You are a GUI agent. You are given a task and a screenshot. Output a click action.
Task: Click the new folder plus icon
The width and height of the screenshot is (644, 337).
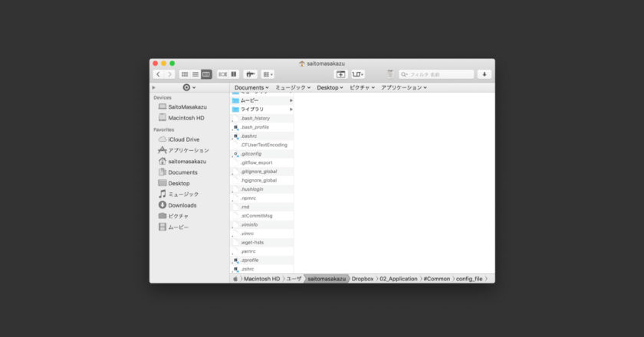340,74
